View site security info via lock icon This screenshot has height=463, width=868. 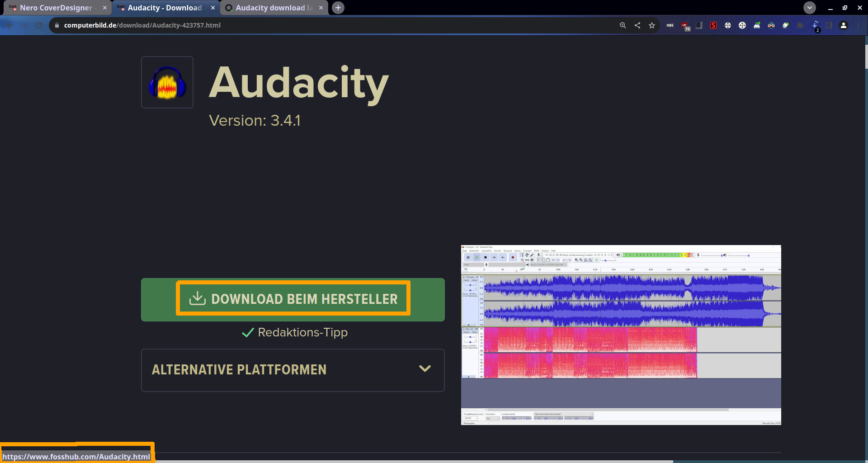click(57, 25)
